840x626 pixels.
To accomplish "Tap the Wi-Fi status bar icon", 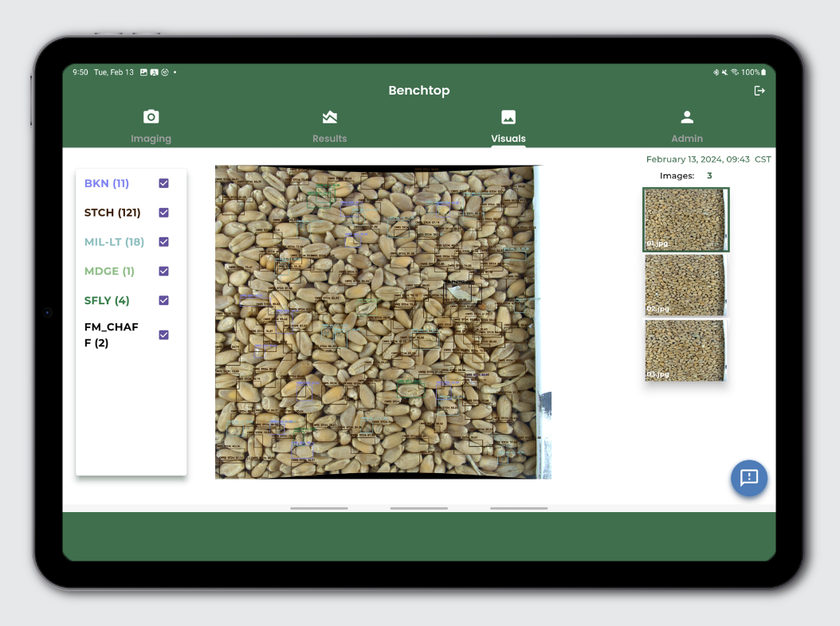I will (734, 72).
